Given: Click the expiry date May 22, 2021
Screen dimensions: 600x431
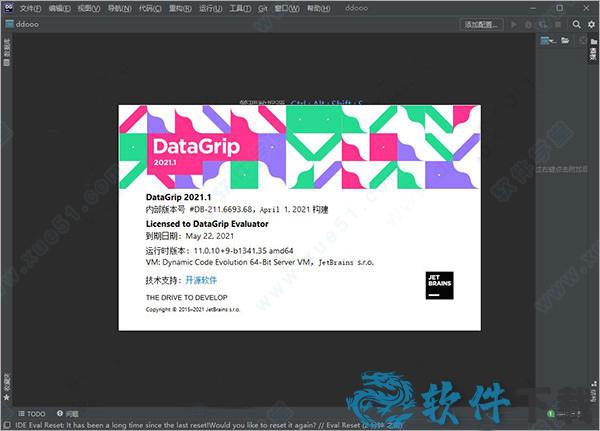Looking at the screenshot, I should (209, 236).
